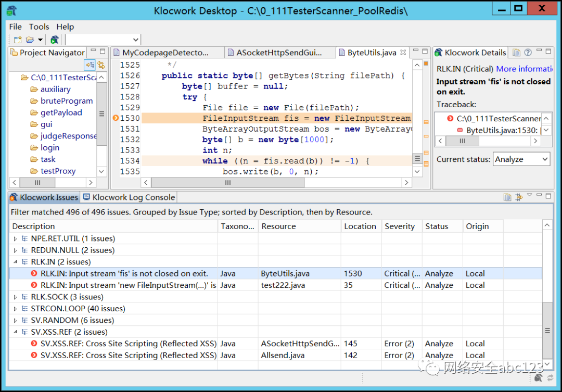Minimize the Project Navigator panel
The width and height of the screenshot is (562, 392).
tap(93, 51)
